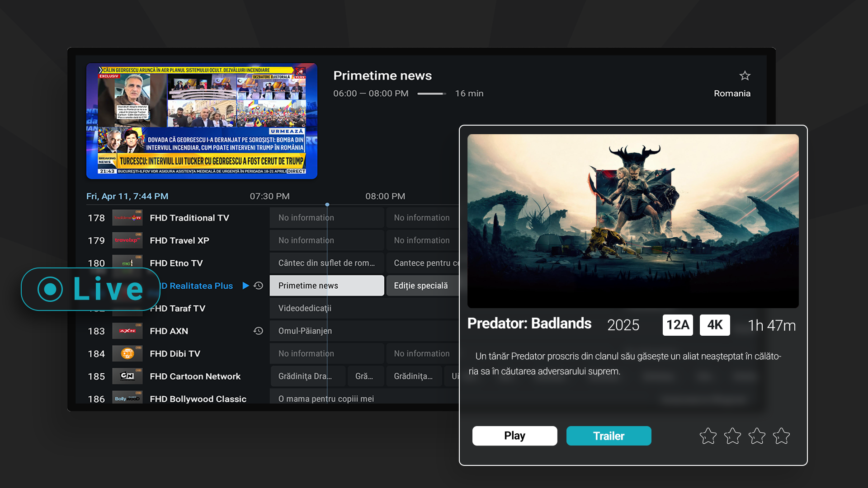Click the 12A age rating badge
Image resolution: width=868 pixels, height=488 pixels.
point(678,325)
